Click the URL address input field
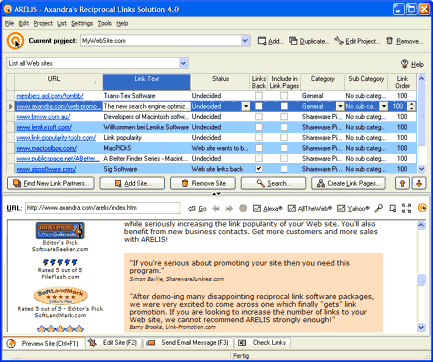The width and height of the screenshot is (433, 362). coord(103,208)
